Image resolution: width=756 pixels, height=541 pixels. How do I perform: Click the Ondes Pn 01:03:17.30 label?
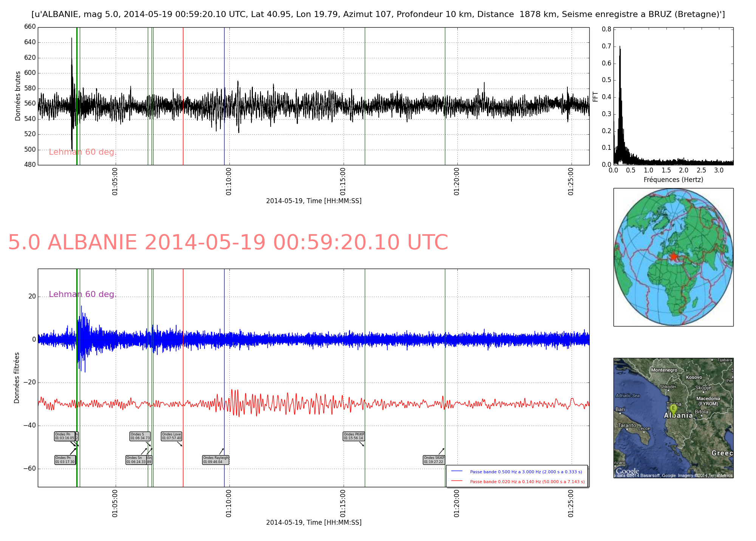click(65, 460)
